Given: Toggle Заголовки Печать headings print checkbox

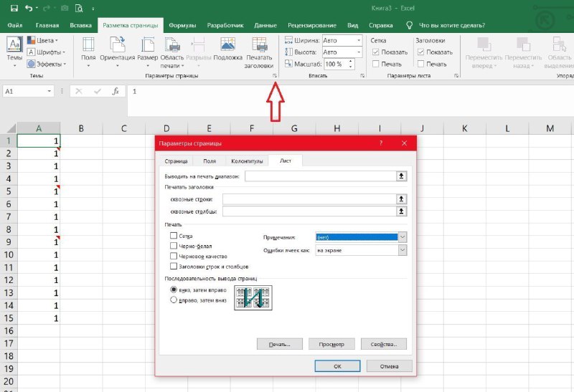Looking at the screenshot, I should [420, 64].
